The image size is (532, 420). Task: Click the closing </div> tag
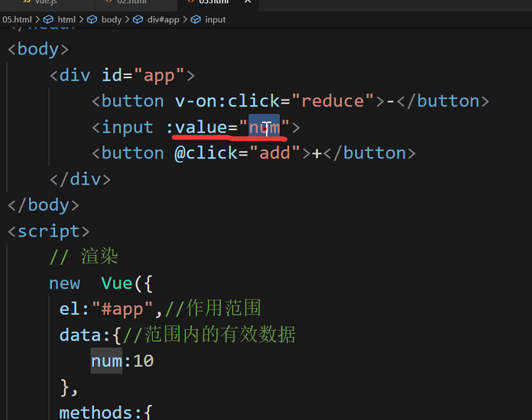(80, 179)
